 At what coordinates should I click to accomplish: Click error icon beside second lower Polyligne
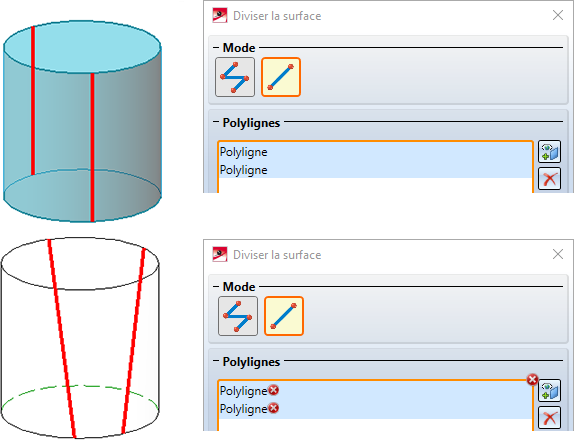coord(273,408)
